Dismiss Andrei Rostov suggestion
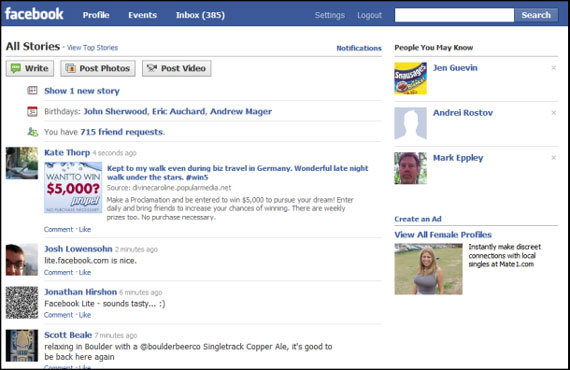The image size is (570, 370). pyautogui.click(x=554, y=113)
